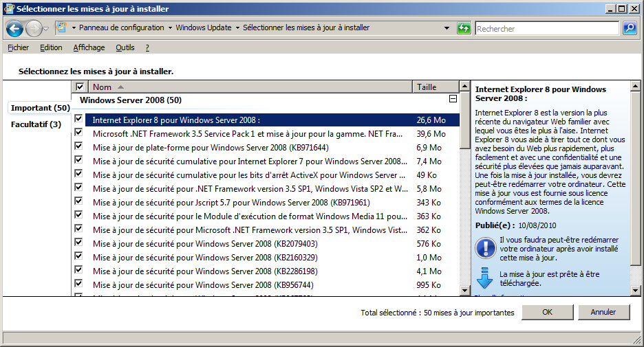
Task: Uncheck the Jscript 5.7 security update
Action: pos(79,202)
